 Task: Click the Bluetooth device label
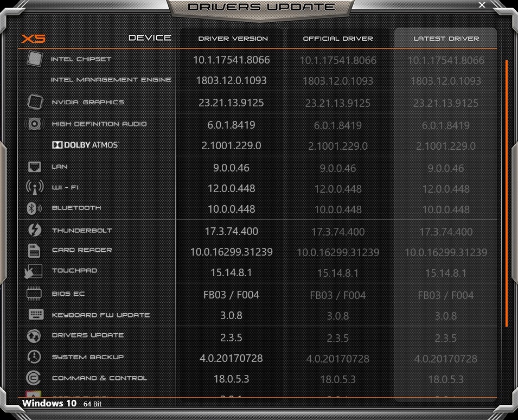tap(76, 208)
